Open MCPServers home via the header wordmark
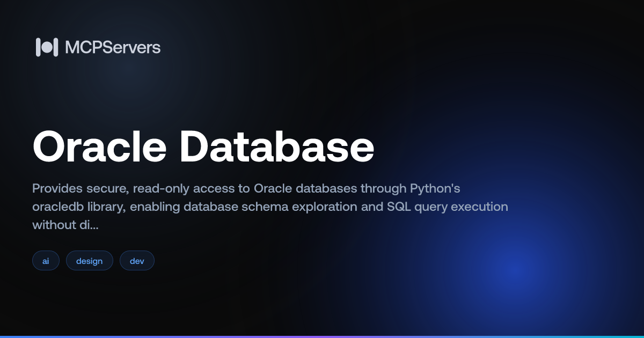Image resolution: width=644 pixels, height=338 pixels. tap(112, 47)
